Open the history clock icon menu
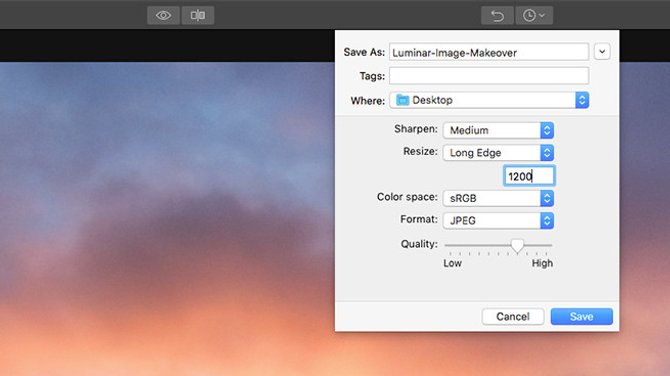Image resolution: width=670 pixels, height=376 pixels. (x=534, y=16)
